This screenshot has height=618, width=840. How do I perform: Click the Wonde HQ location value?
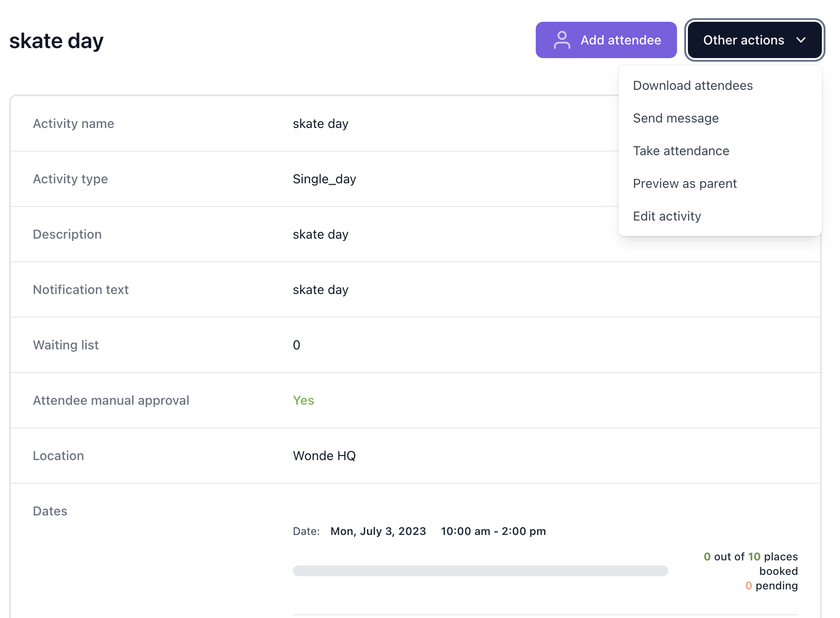pyautogui.click(x=324, y=456)
